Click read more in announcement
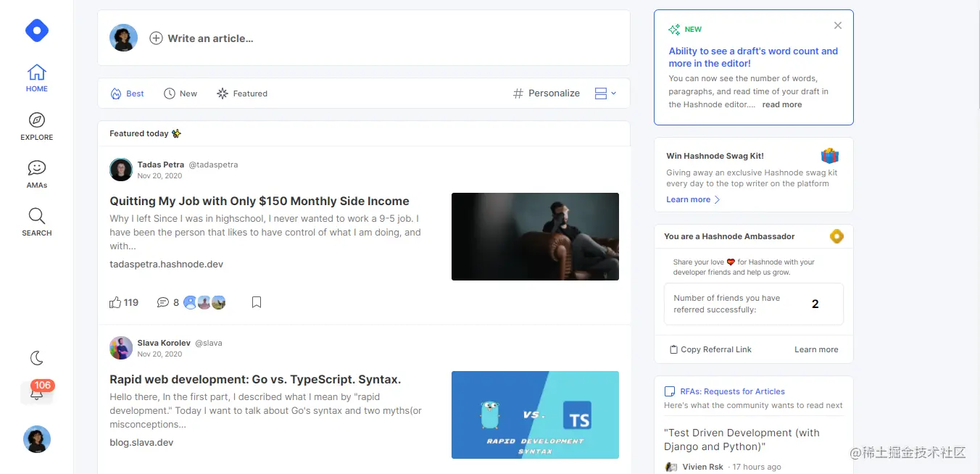The image size is (980, 474). 782,104
